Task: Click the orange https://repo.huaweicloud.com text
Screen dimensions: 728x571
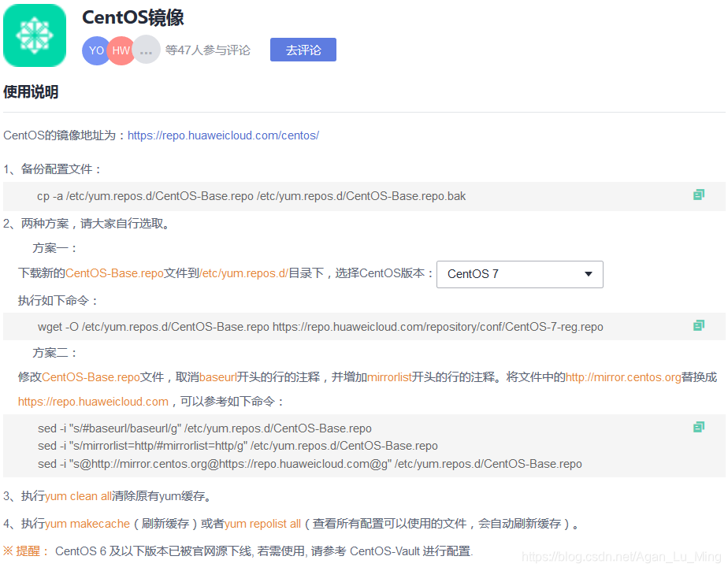Action: pyautogui.click(x=93, y=402)
